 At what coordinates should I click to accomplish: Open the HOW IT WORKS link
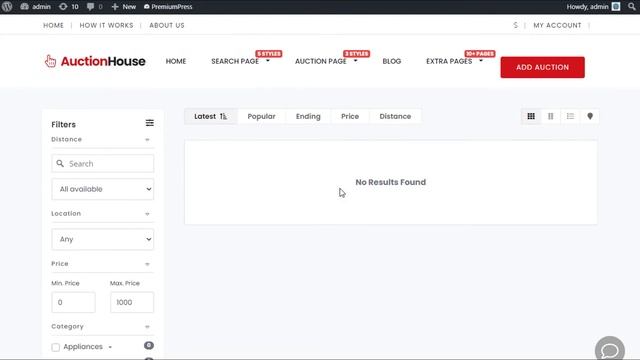pos(107,25)
